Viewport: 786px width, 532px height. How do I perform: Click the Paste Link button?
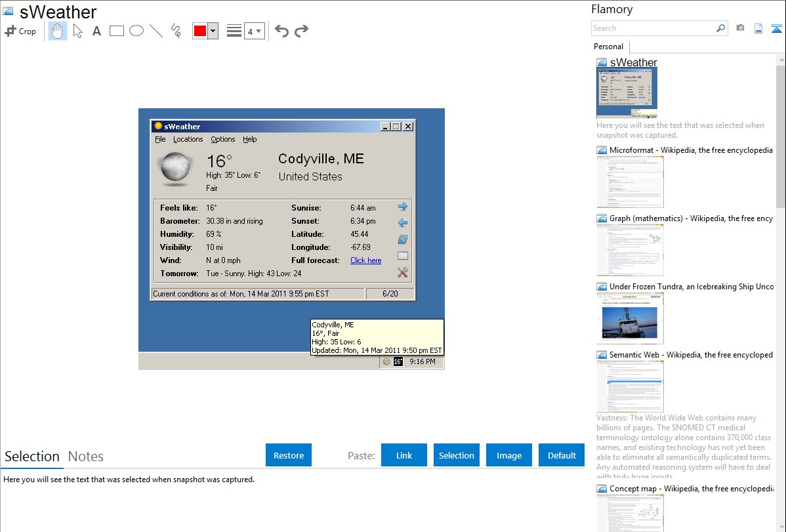tap(404, 455)
